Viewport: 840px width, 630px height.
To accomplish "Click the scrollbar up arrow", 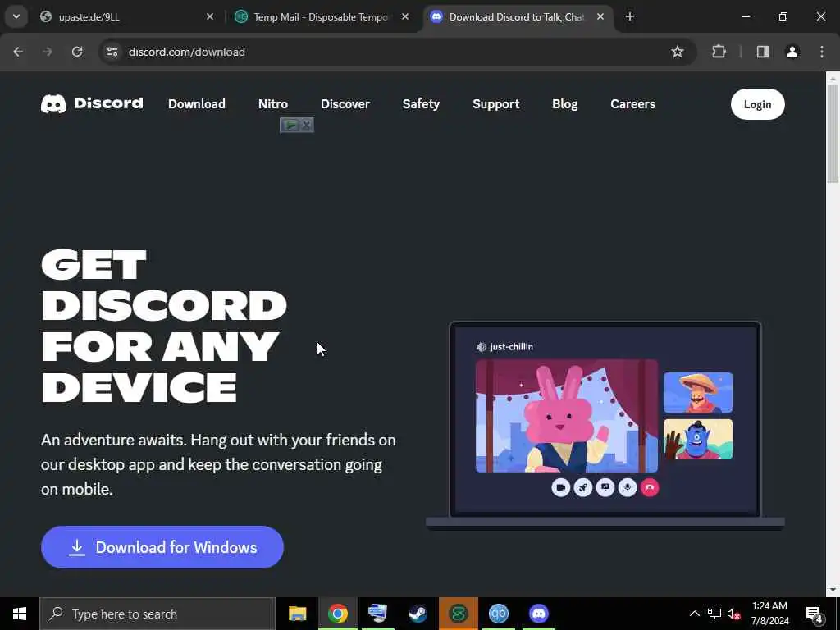I will pyautogui.click(x=833, y=79).
